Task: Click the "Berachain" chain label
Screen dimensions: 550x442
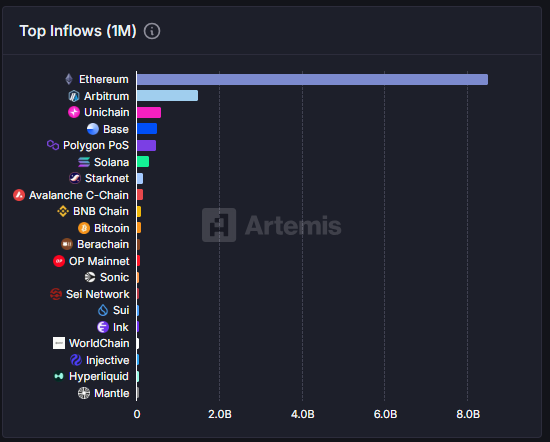Action: (103, 244)
